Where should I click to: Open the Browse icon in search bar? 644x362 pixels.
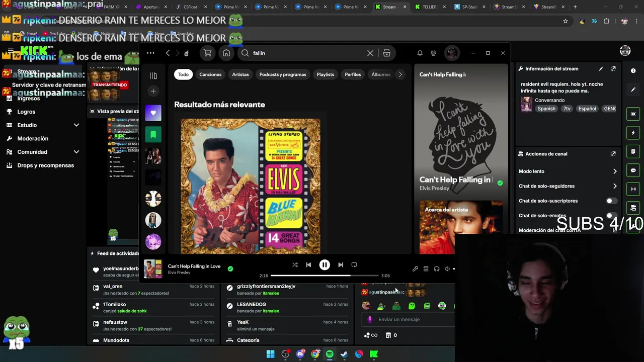pos(386,53)
